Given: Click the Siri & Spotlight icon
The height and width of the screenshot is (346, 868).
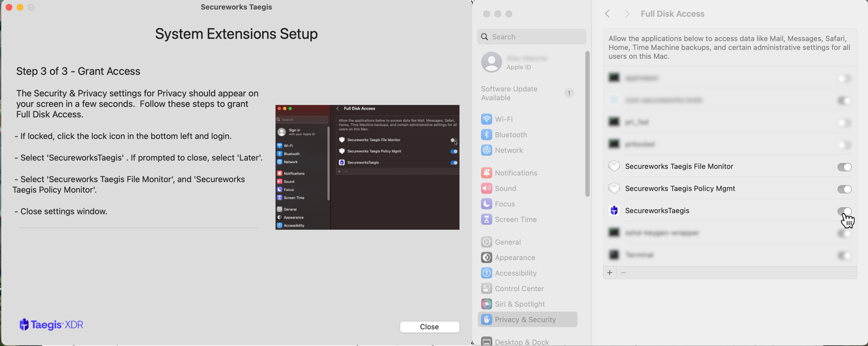Looking at the screenshot, I should (x=487, y=304).
